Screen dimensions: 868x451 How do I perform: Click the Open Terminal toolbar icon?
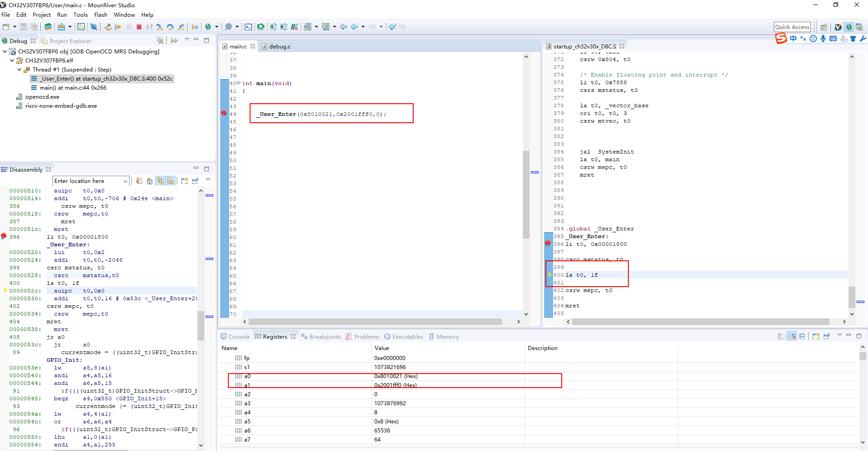coord(248,27)
